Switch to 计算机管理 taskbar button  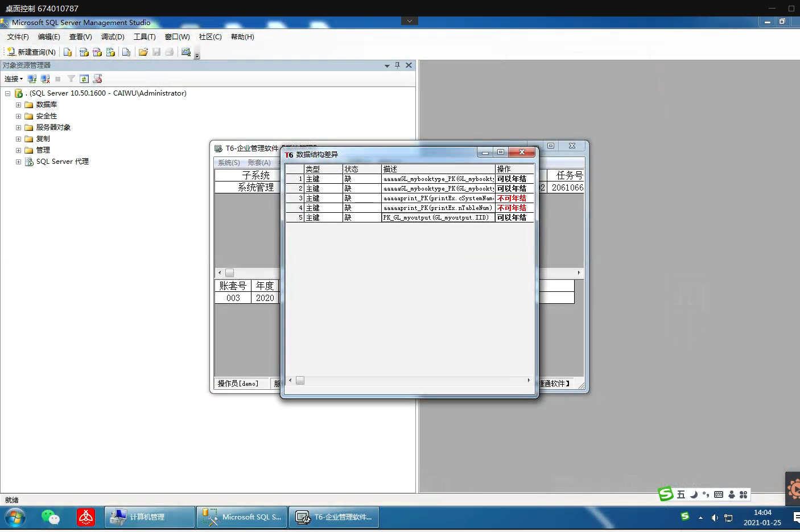(x=149, y=517)
